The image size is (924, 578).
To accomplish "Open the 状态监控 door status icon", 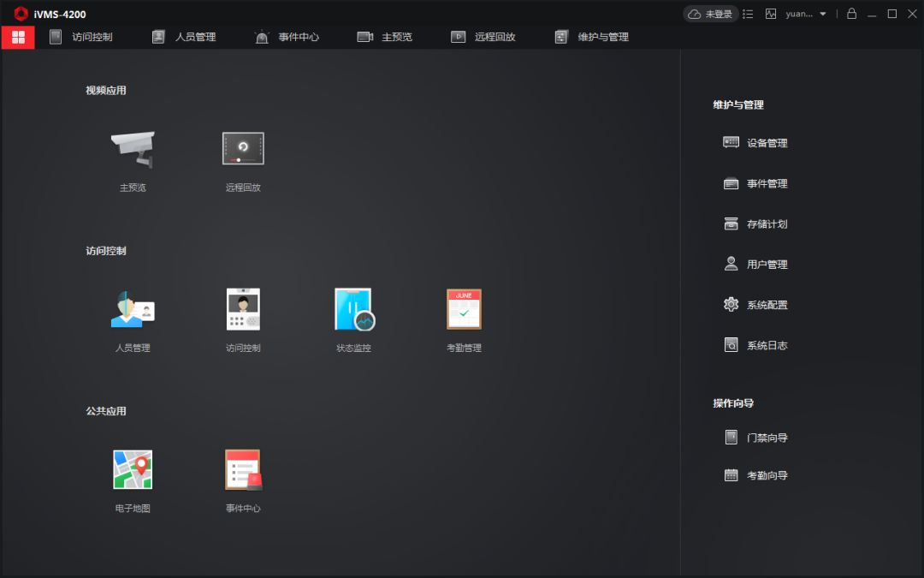I will point(354,310).
